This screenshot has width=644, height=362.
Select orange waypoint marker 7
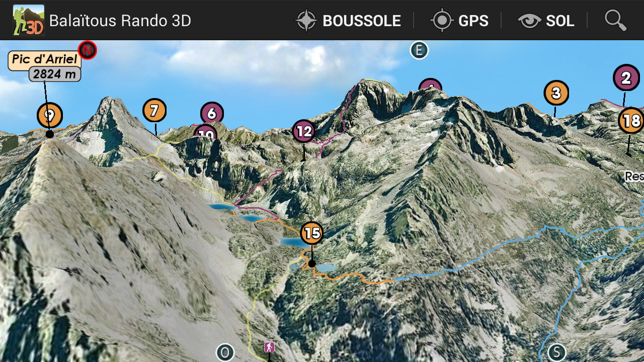tap(154, 111)
